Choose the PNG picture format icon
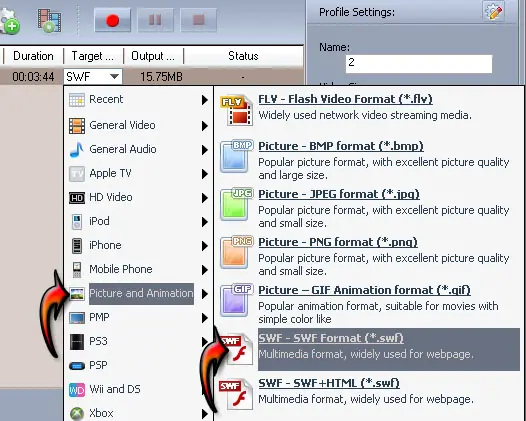The height and width of the screenshot is (421, 526). coord(236,253)
